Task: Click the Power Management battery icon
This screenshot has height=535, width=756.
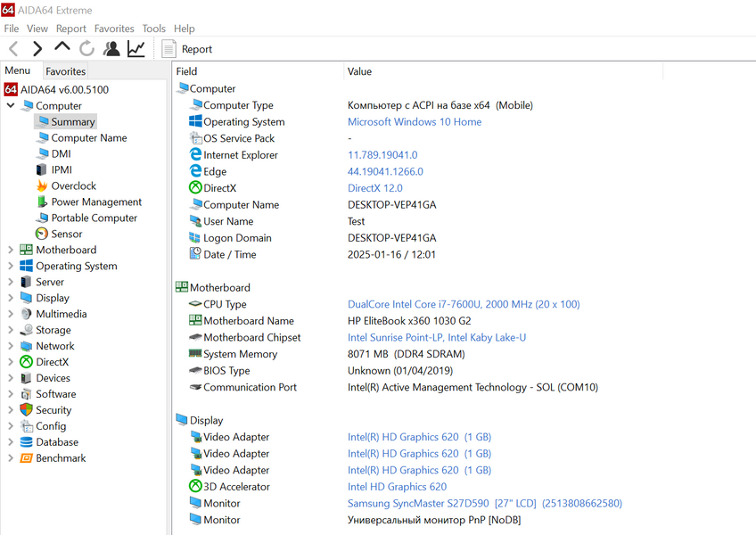Action: [x=43, y=202]
